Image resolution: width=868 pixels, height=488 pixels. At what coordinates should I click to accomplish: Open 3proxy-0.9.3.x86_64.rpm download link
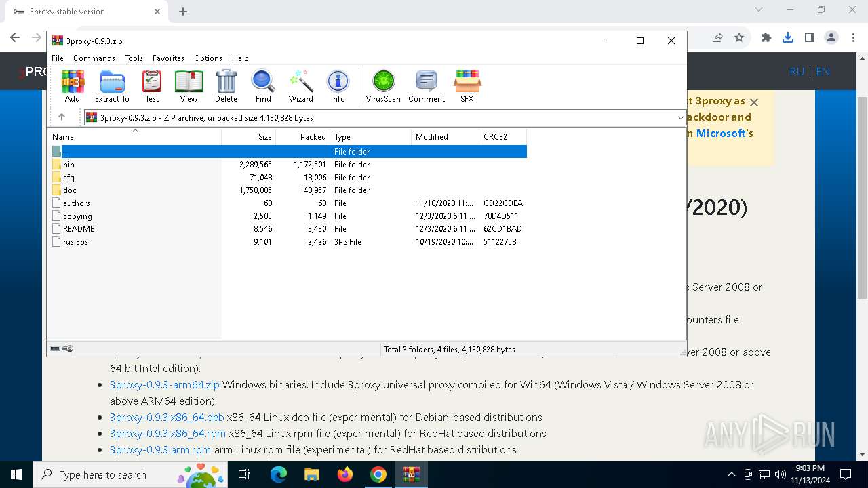click(167, 433)
